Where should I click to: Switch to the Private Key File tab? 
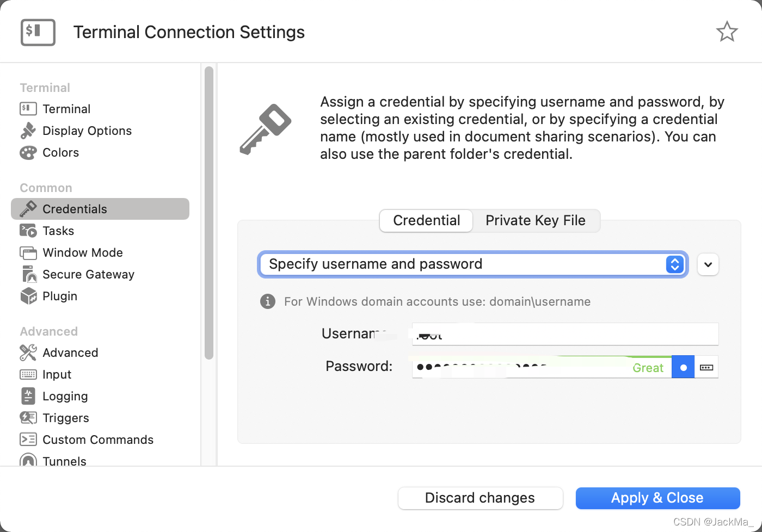coord(536,220)
